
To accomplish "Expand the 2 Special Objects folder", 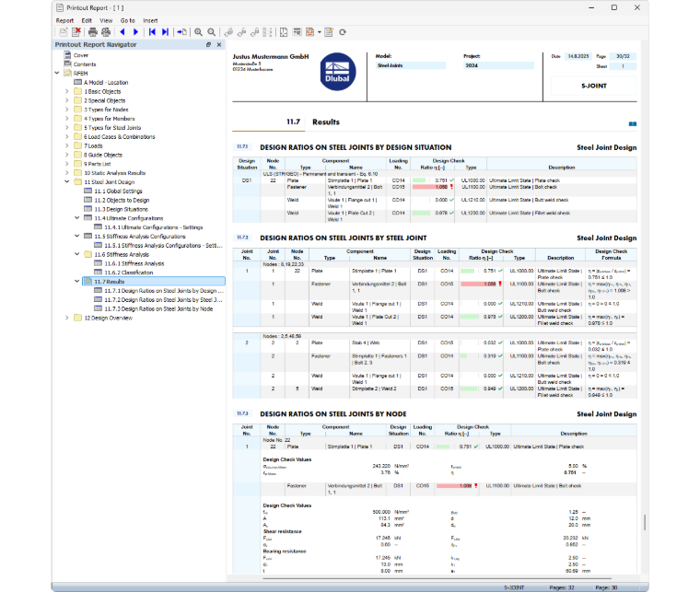I will [x=67, y=100].
